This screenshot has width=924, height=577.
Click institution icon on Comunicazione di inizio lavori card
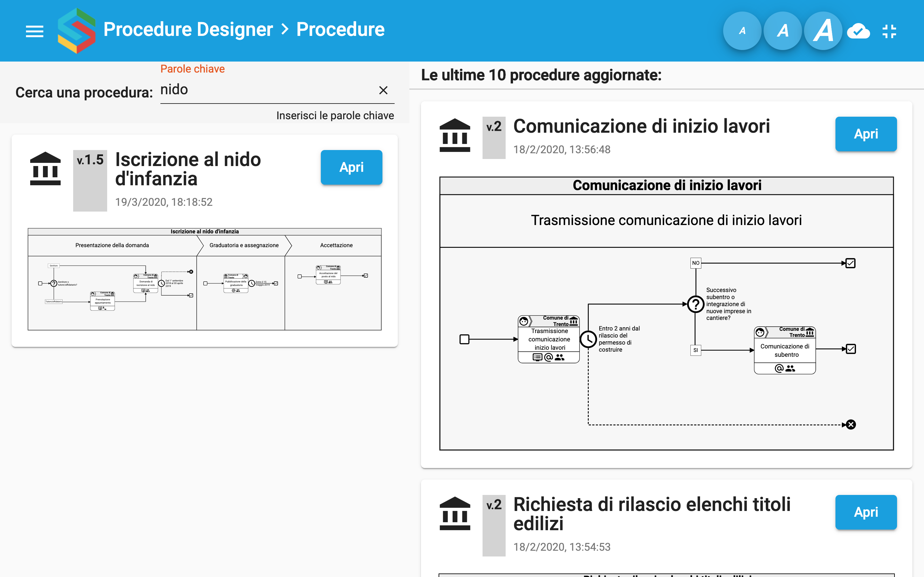pyautogui.click(x=455, y=135)
